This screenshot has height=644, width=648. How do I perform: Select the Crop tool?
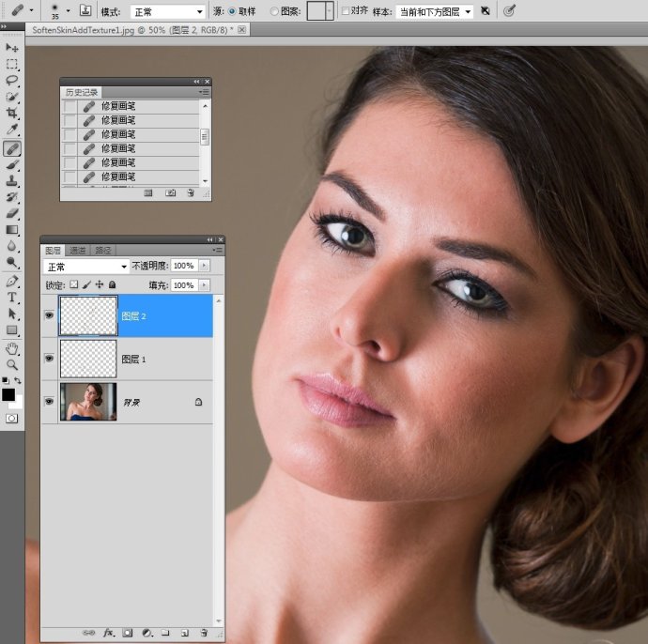pyautogui.click(x=12, y=113)
